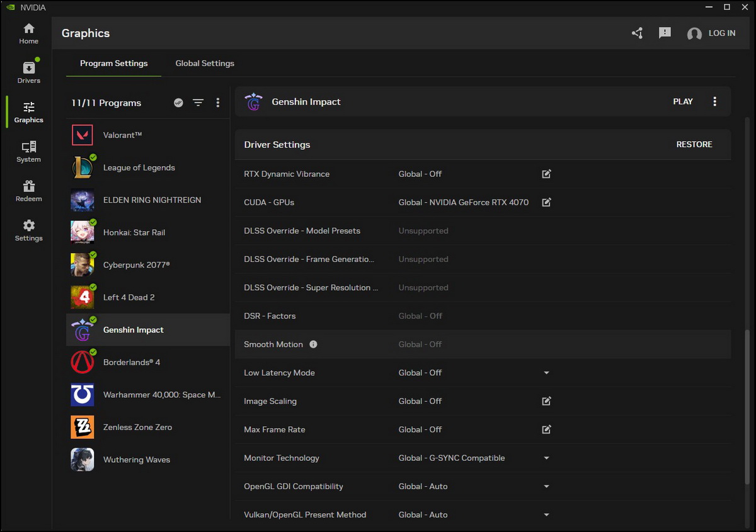Expand the Monitor Technology dropdown

547,458
